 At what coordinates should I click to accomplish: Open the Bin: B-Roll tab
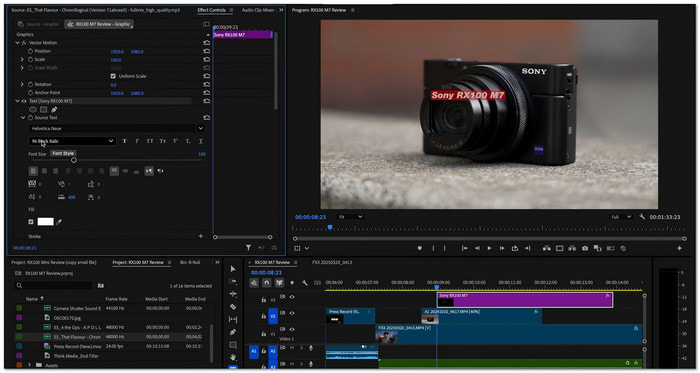pos(190,262)
